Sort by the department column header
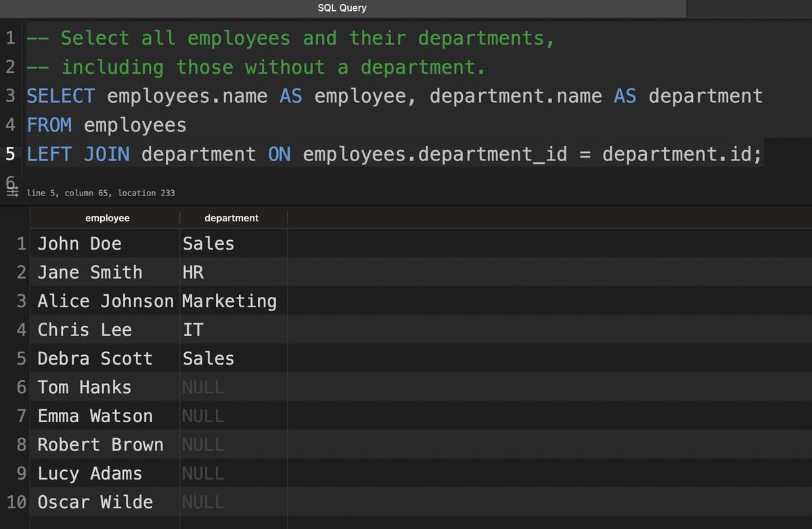Screen dimensions: 812x529 tap(231, 218)
